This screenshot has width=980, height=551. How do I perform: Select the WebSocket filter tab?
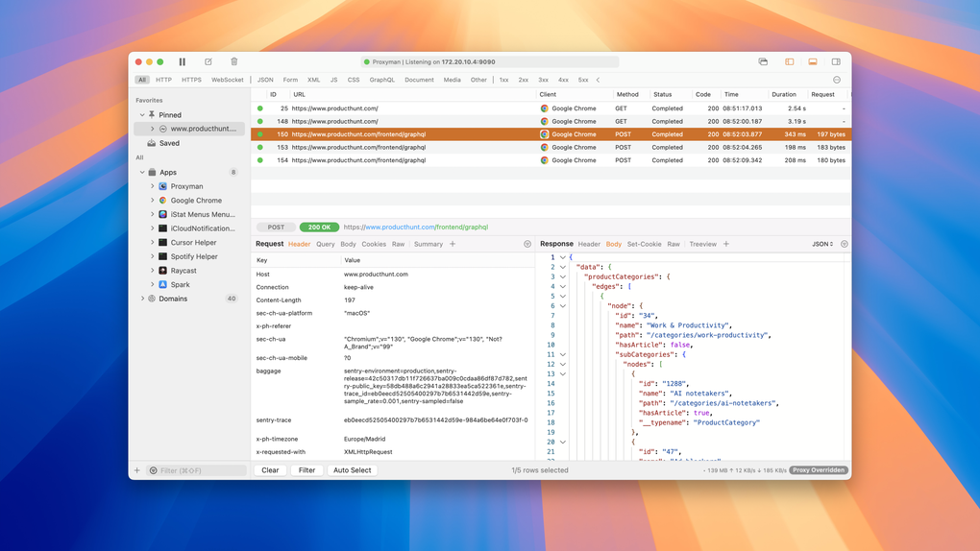[228, 80]
